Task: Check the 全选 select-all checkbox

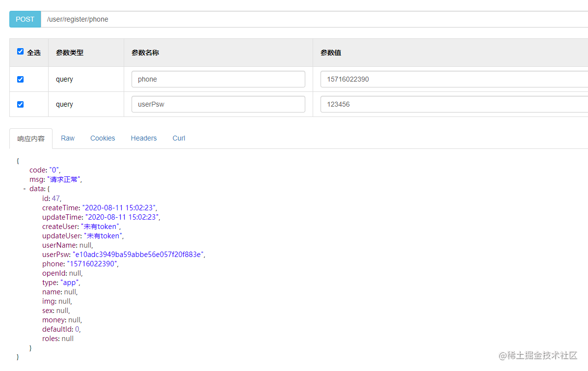Action: (20, 51)
